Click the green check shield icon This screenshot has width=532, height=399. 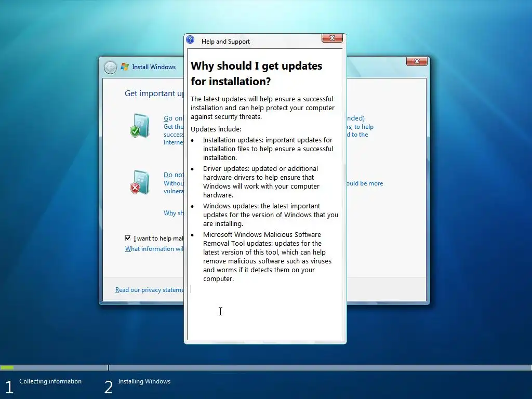click(140, 126)
